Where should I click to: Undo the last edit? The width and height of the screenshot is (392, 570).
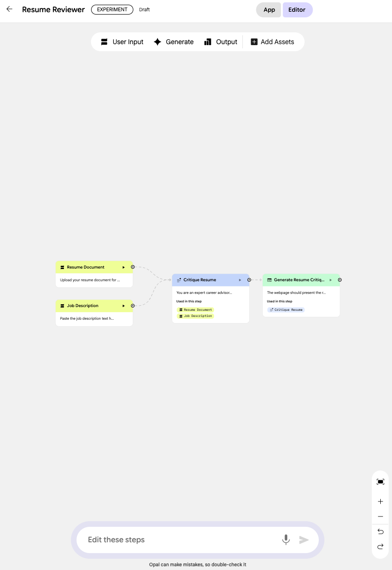[x=380, y=531]
